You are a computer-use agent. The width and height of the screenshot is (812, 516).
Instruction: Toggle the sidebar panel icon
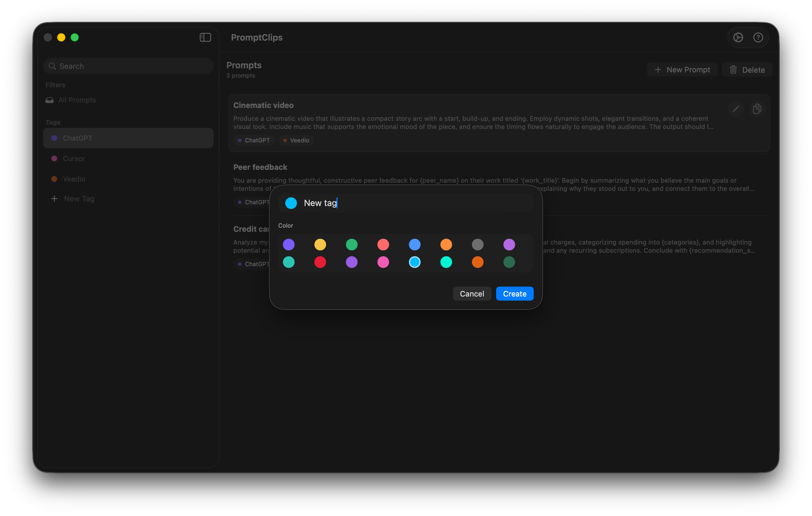coord(205,37)
